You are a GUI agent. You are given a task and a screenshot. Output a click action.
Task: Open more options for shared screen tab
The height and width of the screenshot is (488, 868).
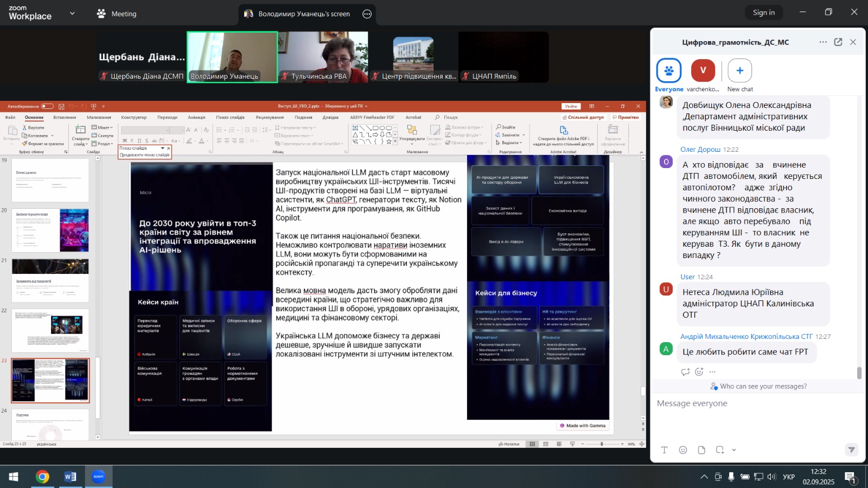pyautogui.click(x=367, y=14)
